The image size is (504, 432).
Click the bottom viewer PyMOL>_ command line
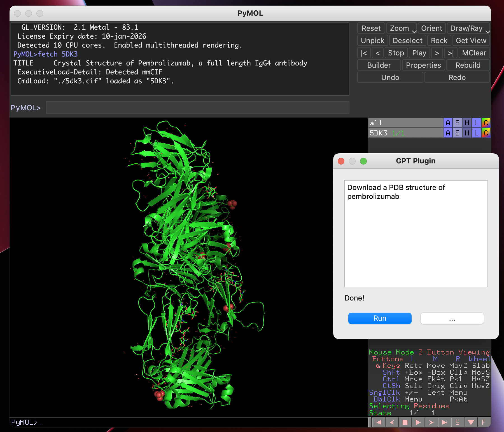(189, 422)
